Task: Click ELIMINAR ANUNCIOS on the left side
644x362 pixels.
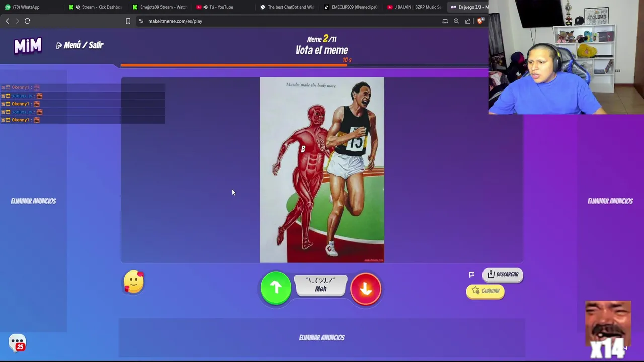Action: coord(33,201)
